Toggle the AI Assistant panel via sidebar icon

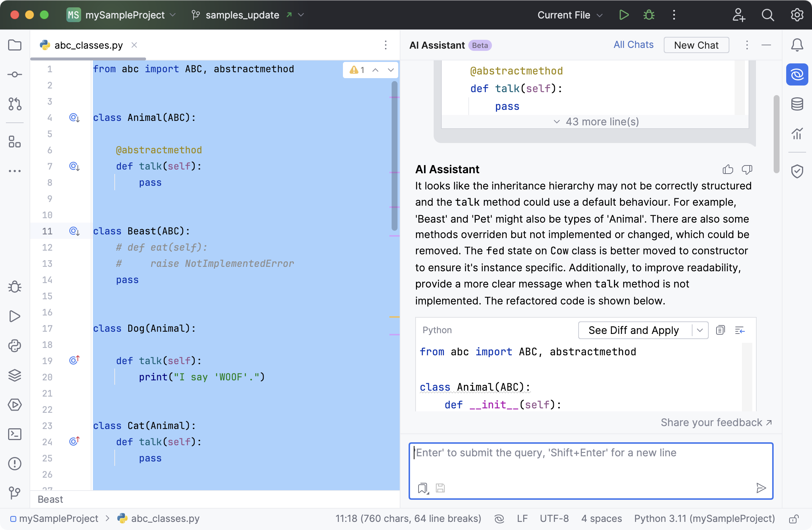797,74
